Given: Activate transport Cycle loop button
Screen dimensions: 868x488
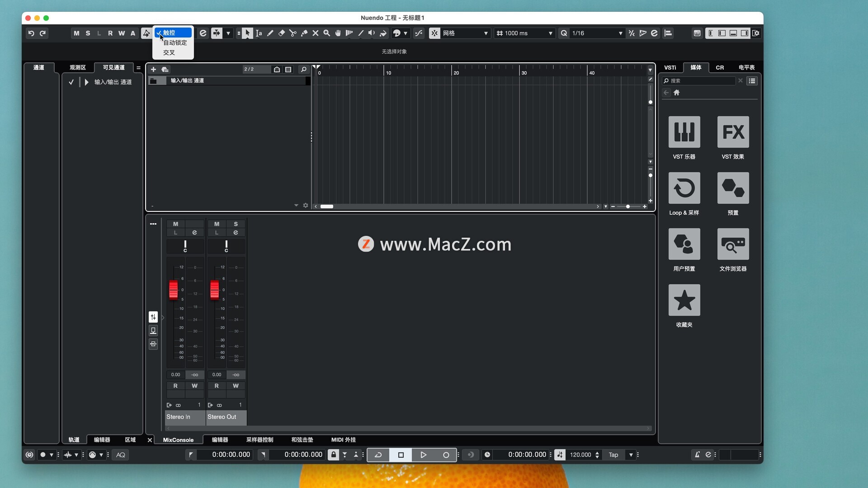Looking at the screenshot, I should pos(378,455).
